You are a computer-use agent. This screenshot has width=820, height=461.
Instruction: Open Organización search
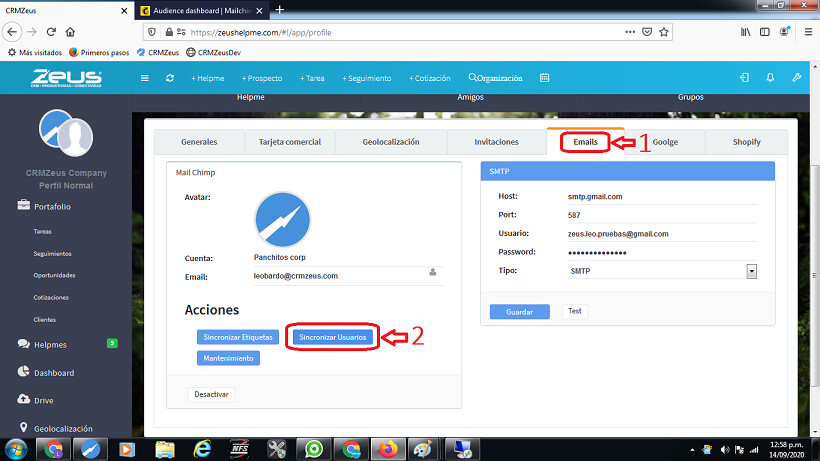click(495, 78)
